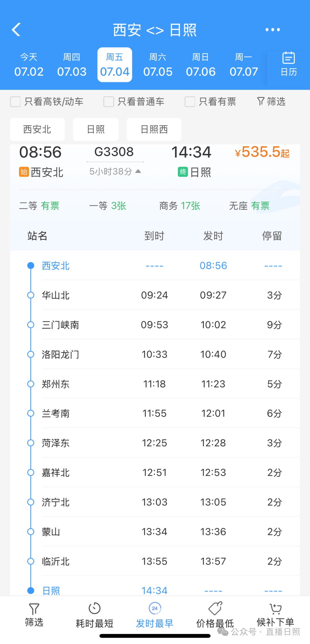Image resolution: width=310 pixels, height=644 pixels.
Task: Open the top filter dropdown next to checkboxes
Action: [x=271, y=101]
